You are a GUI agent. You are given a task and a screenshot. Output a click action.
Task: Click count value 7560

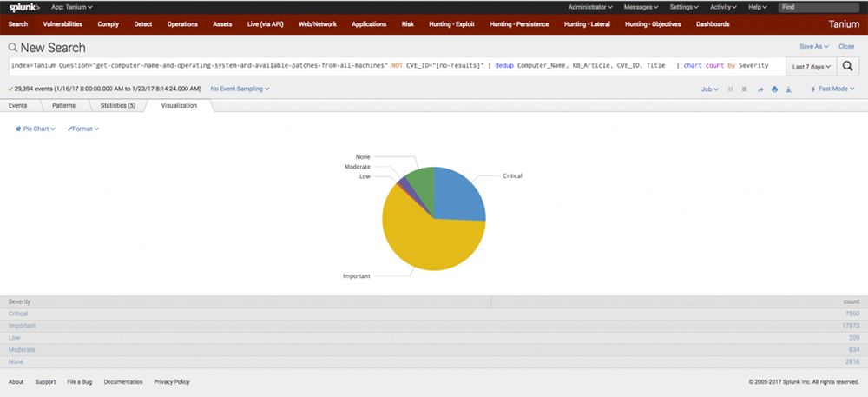[x=852, y=314]
